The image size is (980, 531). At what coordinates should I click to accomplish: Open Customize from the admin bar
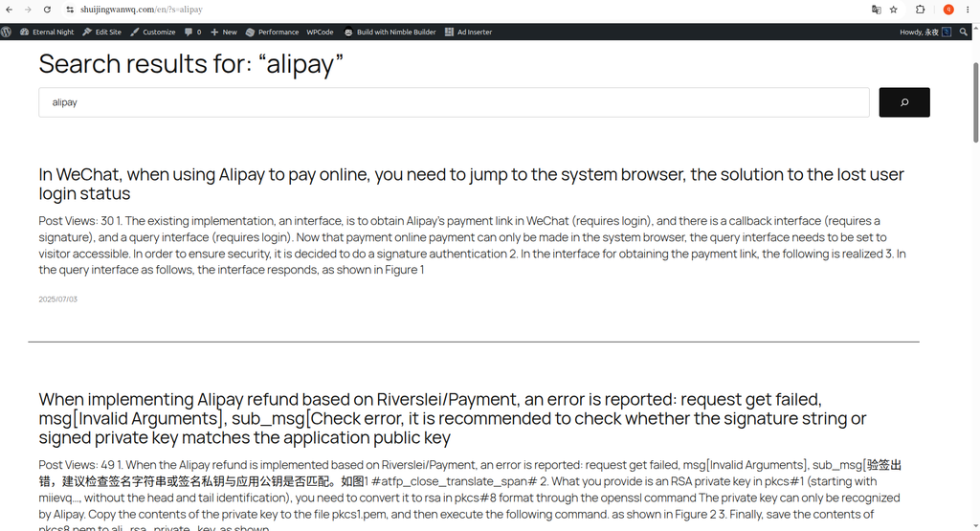pyautogui.click(x=152, y=32)
